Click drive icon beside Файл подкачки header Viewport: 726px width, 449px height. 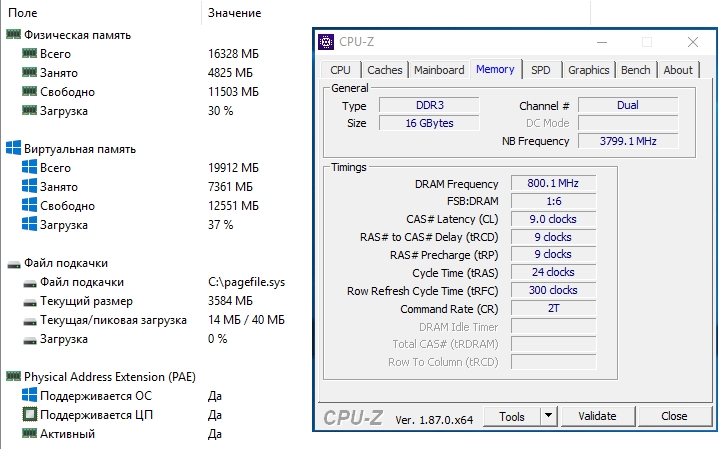pyautogui.click(x=14, y=264)
